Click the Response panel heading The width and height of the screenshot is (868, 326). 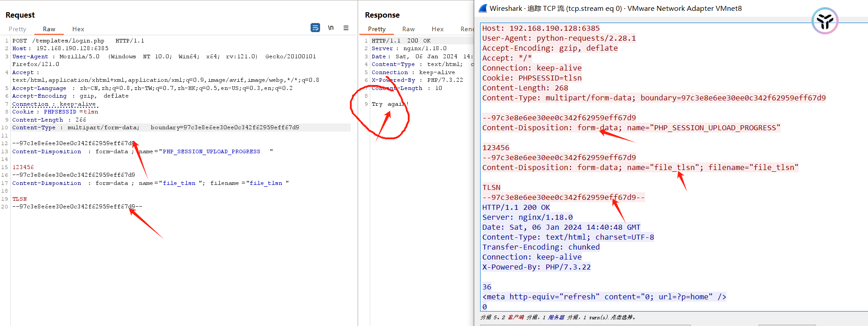click(x=382, y=15)
